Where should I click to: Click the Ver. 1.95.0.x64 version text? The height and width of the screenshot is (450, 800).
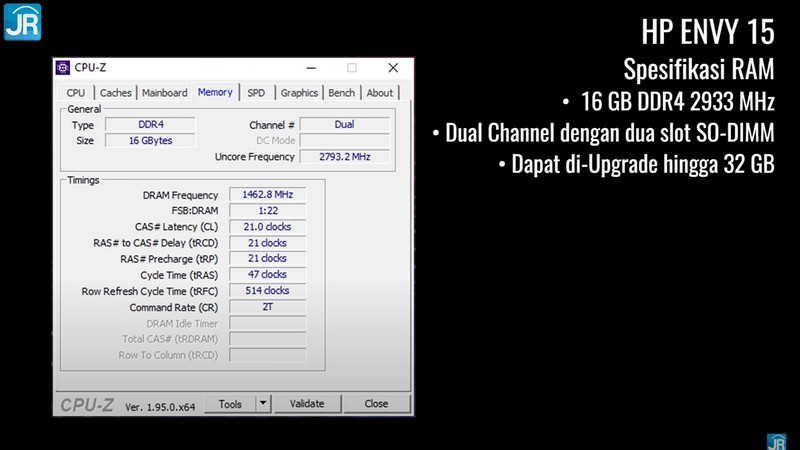point(160,407)
